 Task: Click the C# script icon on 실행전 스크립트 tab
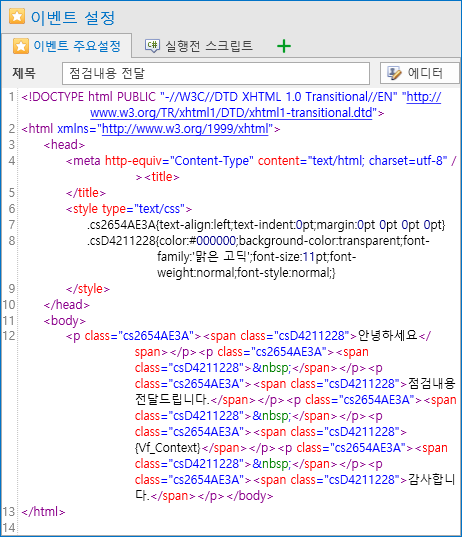[x=152, y=46]
